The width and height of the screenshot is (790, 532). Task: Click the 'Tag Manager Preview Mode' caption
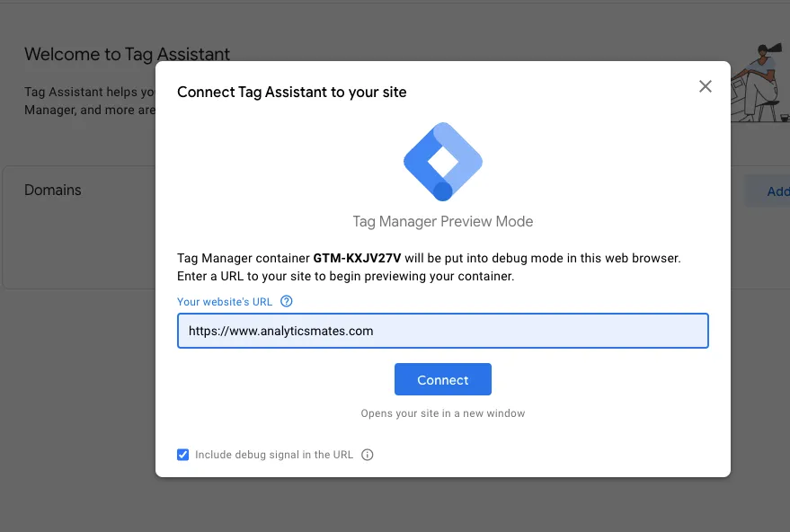coord(443,221)
